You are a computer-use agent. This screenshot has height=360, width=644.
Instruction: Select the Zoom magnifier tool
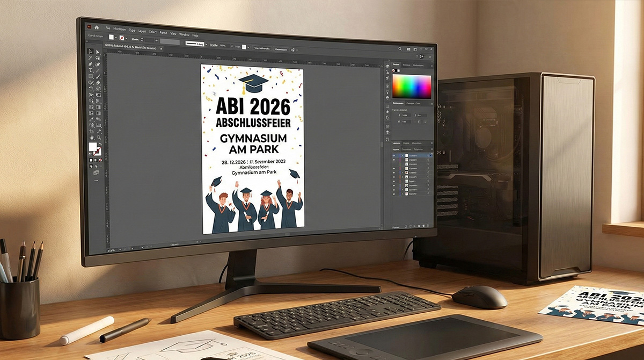tap(99, 138)
